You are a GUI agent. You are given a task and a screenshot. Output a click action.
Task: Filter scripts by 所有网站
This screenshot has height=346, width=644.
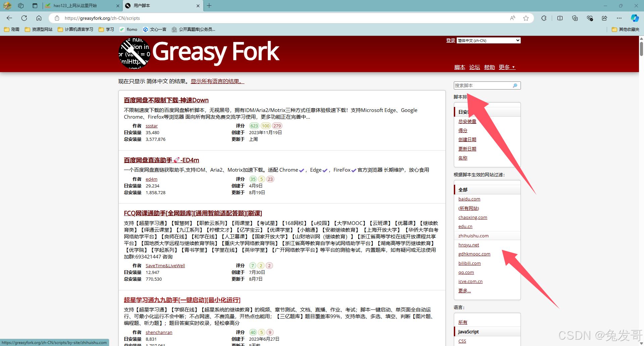469,208
